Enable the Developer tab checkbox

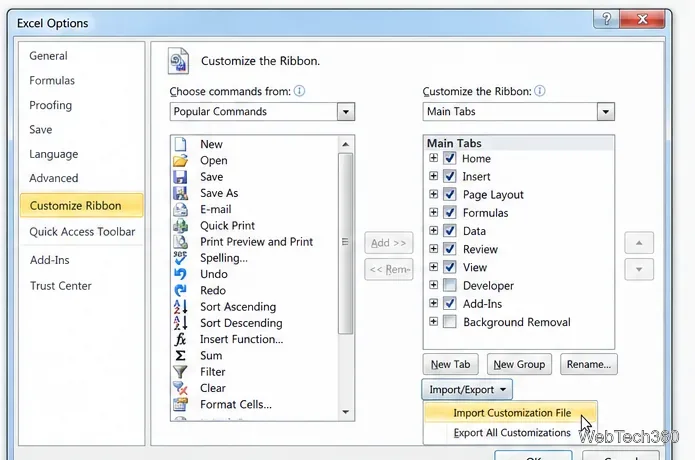[449, 285]
